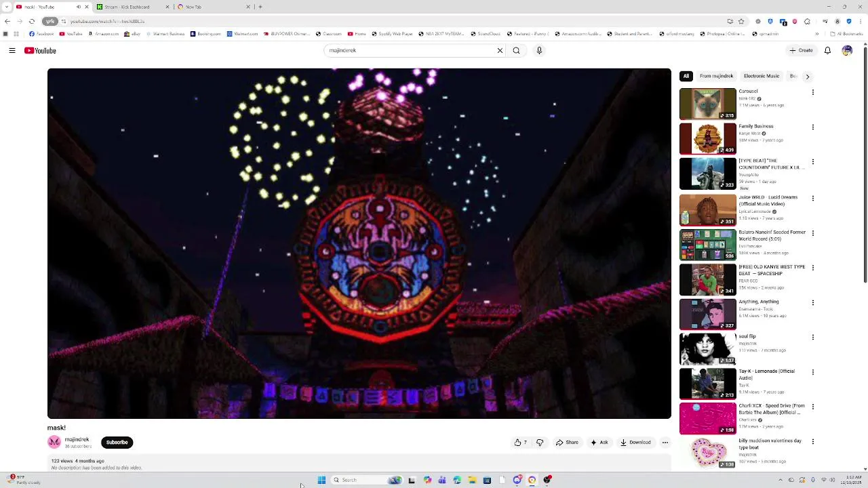This screenshot has height=488, width=868.
Task: Show next filter chips arrow
Action: pyautogui.click(x=807, y=77)
